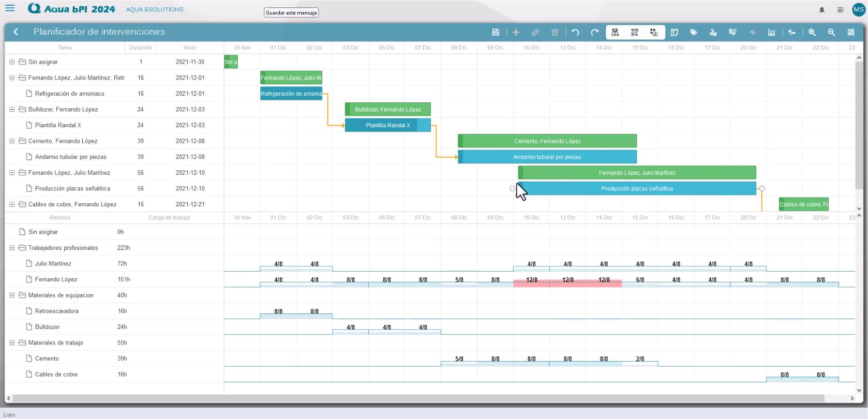This screenshot has height=419, width=868.
Task: Undo the last change
Action: click(575, 32)
